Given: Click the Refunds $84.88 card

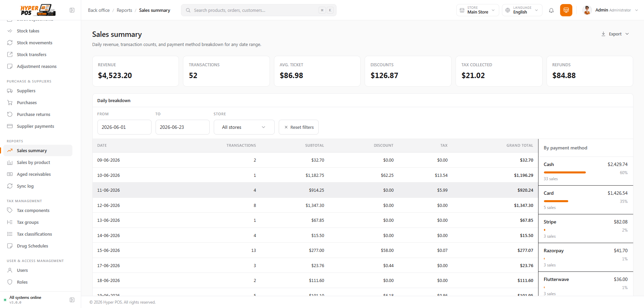Looking at the screenshot, I should 590,71.
